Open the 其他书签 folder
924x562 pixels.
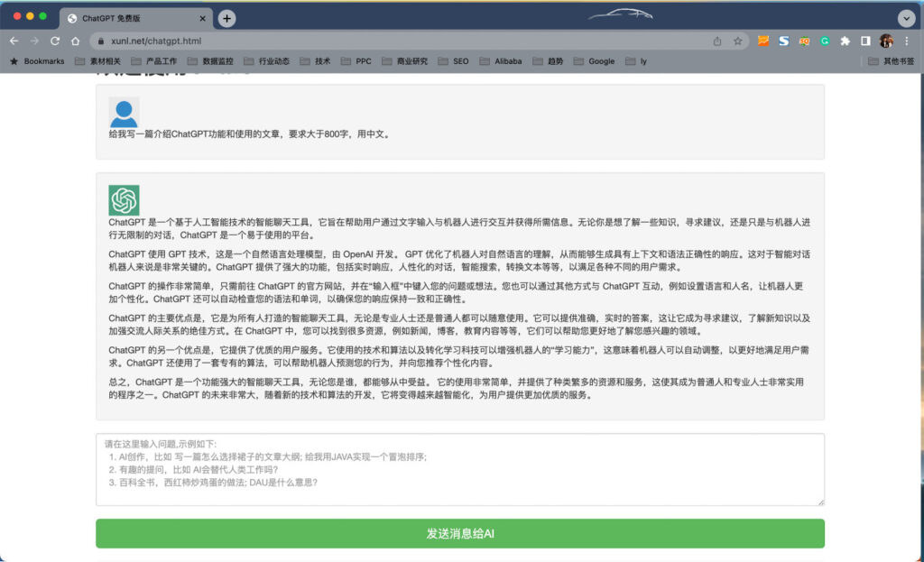pyautogui.click(x=891, y=61)
